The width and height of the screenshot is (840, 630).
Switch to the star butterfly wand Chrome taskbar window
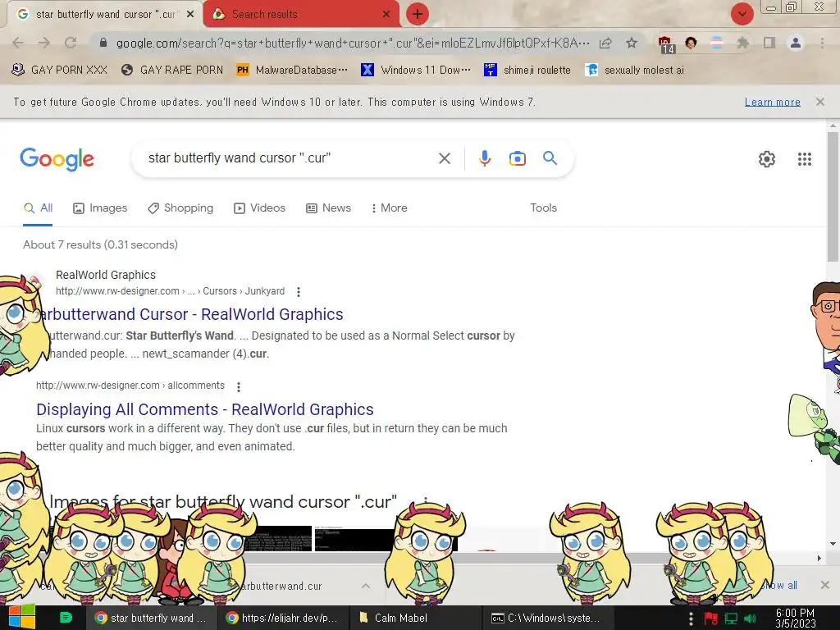click(x=151, y=618)
